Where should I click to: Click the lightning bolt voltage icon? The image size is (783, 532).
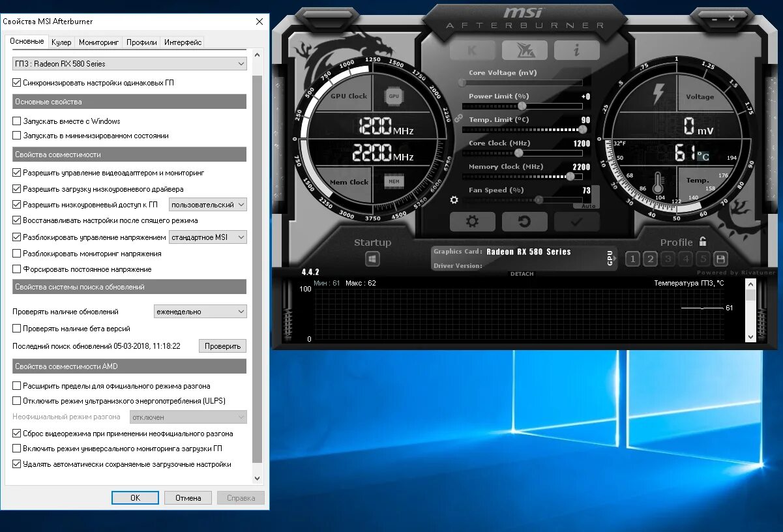point(658,95)
